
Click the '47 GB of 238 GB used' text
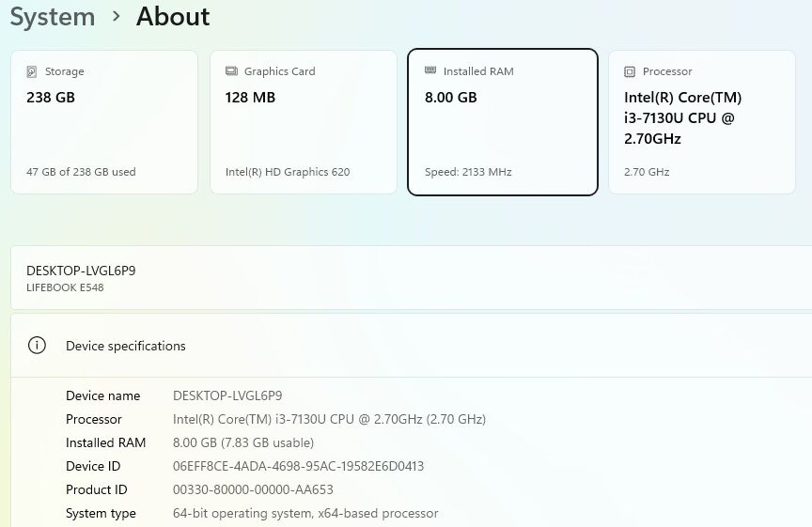81,173
